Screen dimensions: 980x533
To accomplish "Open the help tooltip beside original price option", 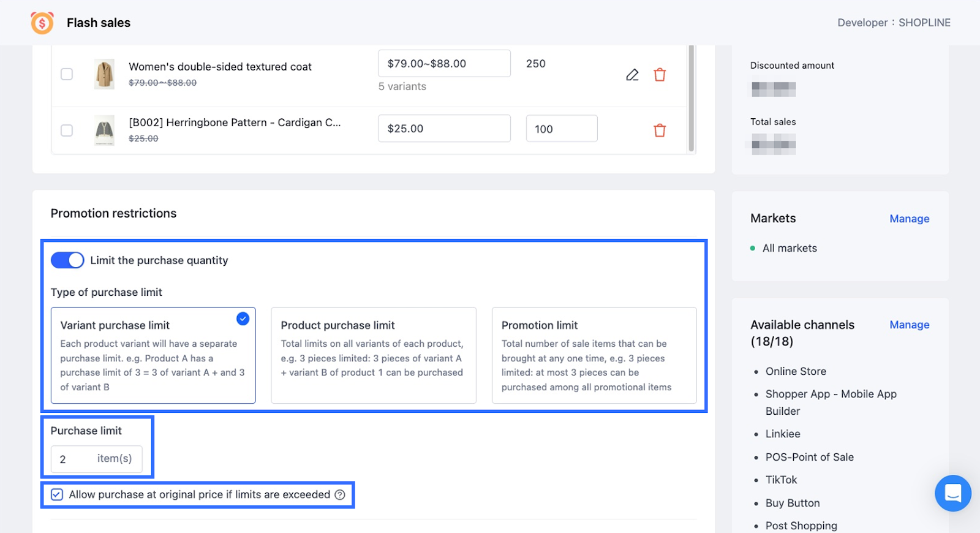I will click(340, 495).
